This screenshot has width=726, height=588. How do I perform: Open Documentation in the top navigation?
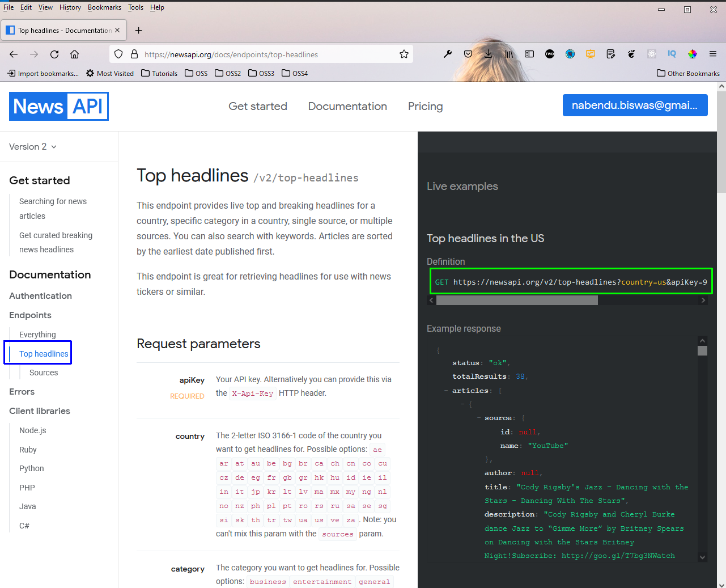tap(347, 106)
